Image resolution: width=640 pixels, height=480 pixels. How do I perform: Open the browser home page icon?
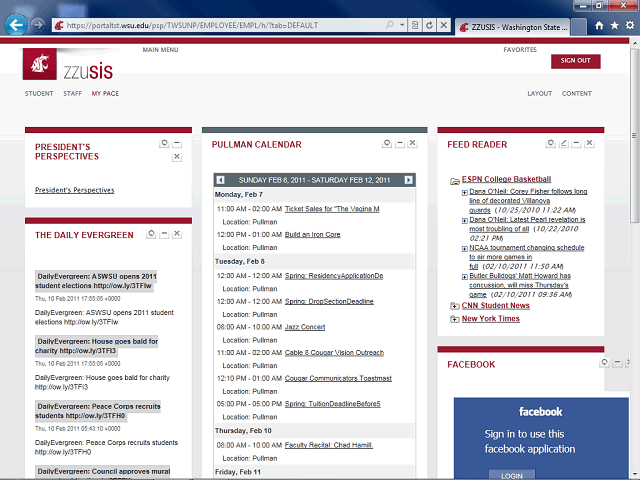(x=599, y=26)
